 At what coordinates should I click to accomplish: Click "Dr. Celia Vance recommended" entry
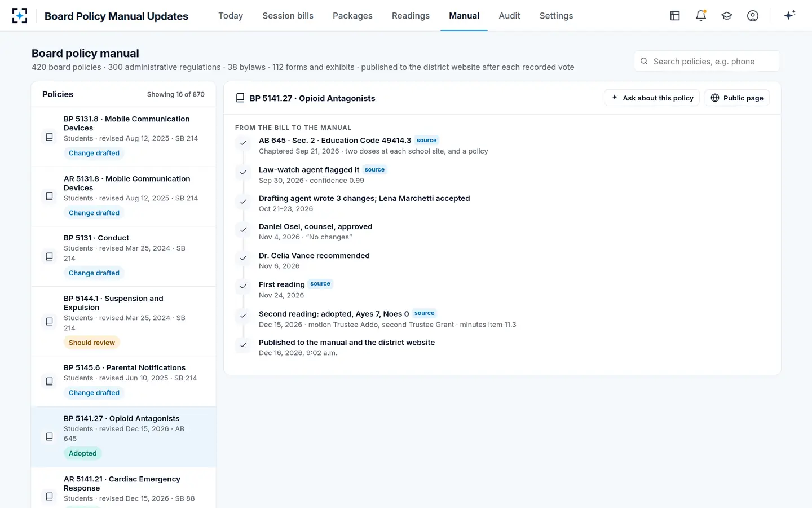click(x=314, y=256)
